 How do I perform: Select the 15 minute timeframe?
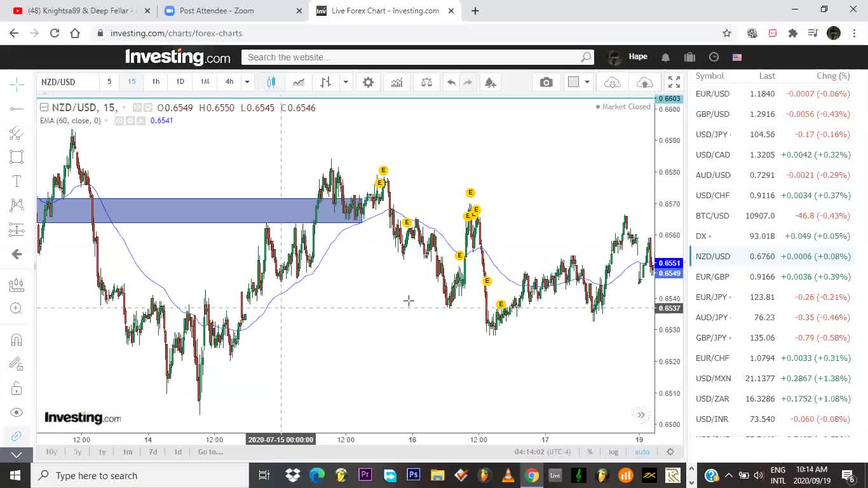[132, 81]
